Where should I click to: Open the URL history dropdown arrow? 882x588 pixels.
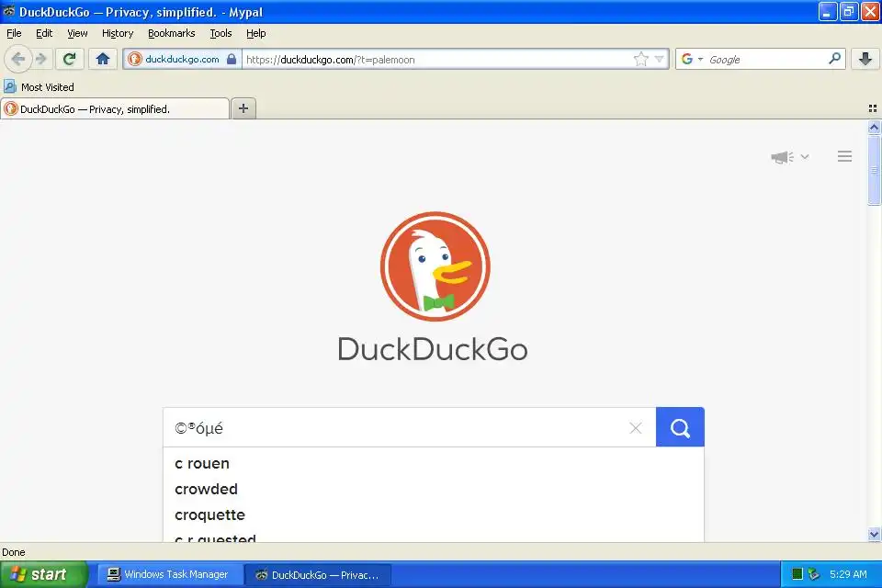660,59
